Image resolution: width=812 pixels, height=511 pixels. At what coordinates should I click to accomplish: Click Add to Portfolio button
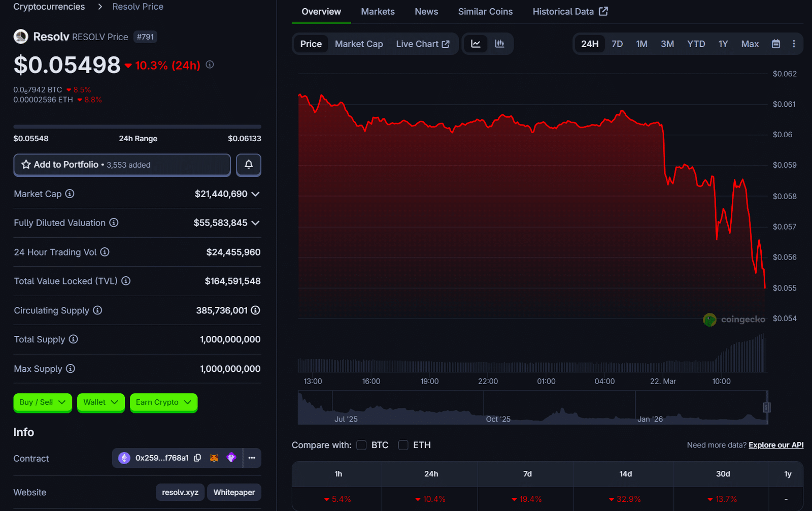coord(122,165)
